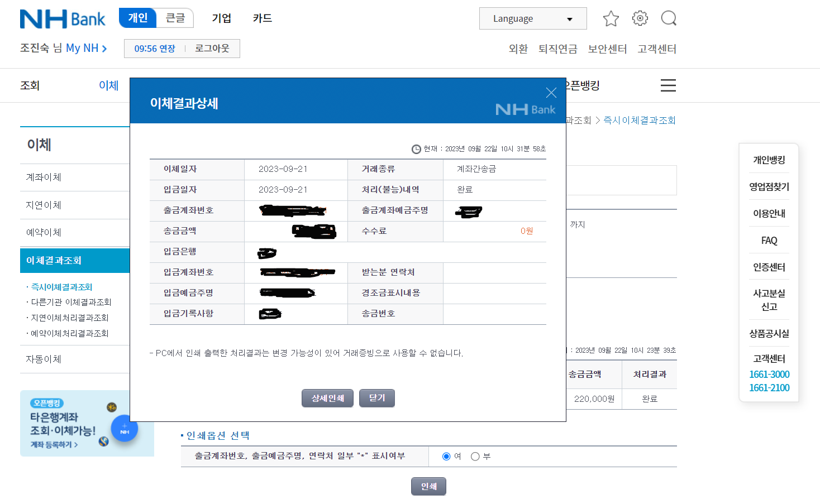
Task: Click the floating NH open banking button
Action: (x=124, y=429)
